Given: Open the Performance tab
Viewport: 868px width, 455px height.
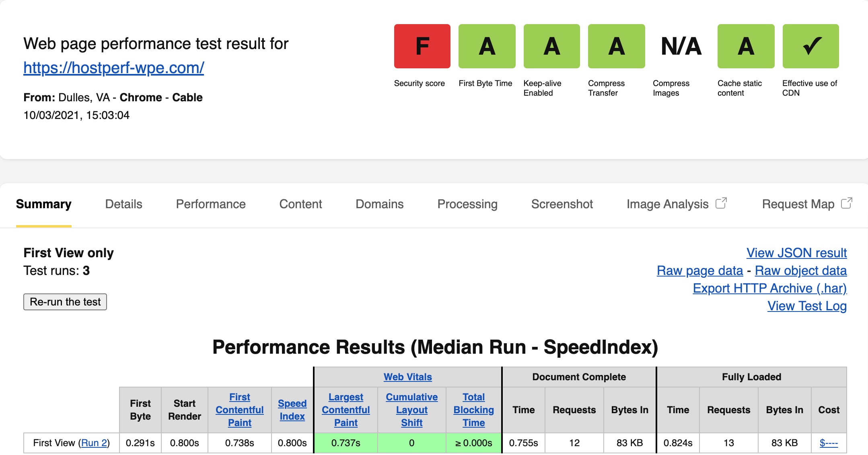Looking at the screenshot, I should click(211, 204).
